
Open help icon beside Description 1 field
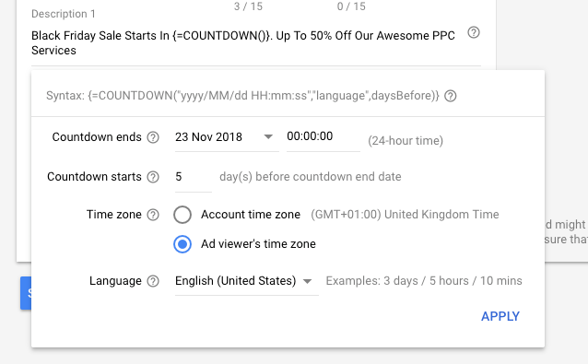474,32
